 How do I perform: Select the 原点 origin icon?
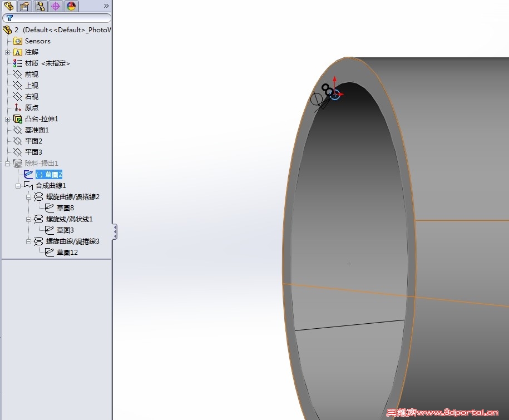tap(18, 107)
